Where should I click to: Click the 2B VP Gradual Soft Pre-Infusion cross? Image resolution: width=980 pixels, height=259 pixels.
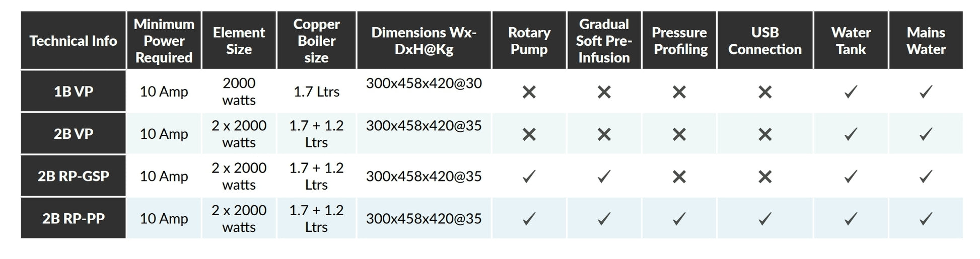point(604,134)
